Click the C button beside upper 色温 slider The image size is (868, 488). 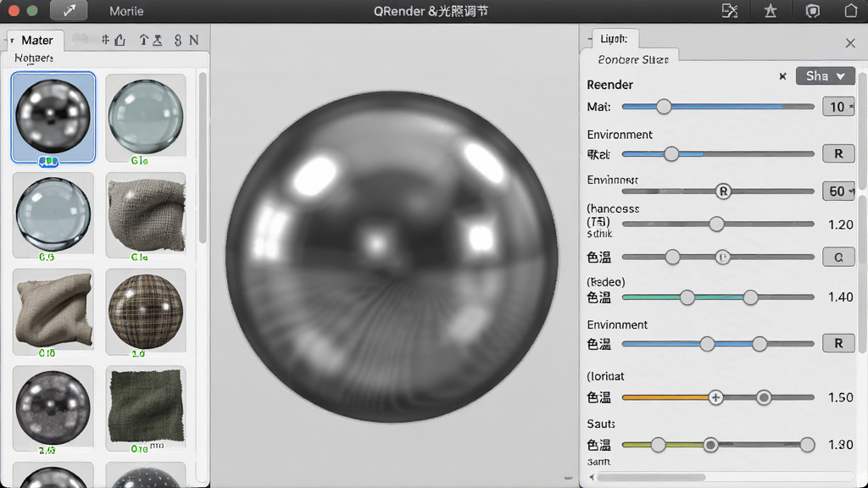click(x=838, y=258)
